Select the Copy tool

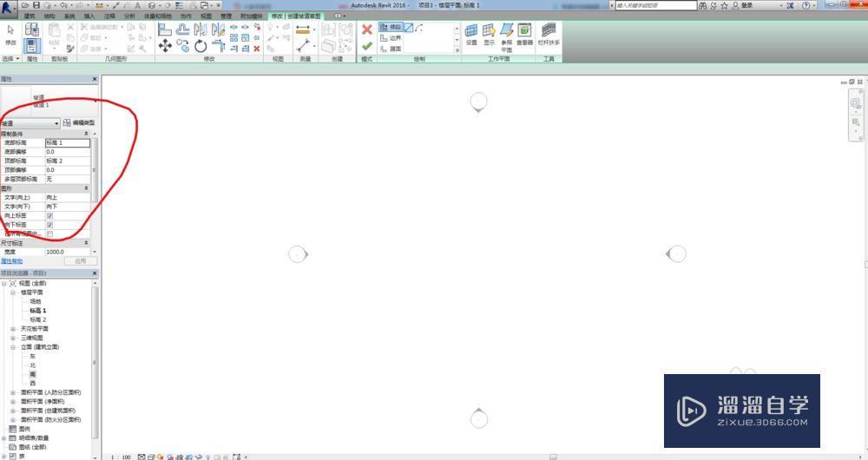click(x=182, y=47)
